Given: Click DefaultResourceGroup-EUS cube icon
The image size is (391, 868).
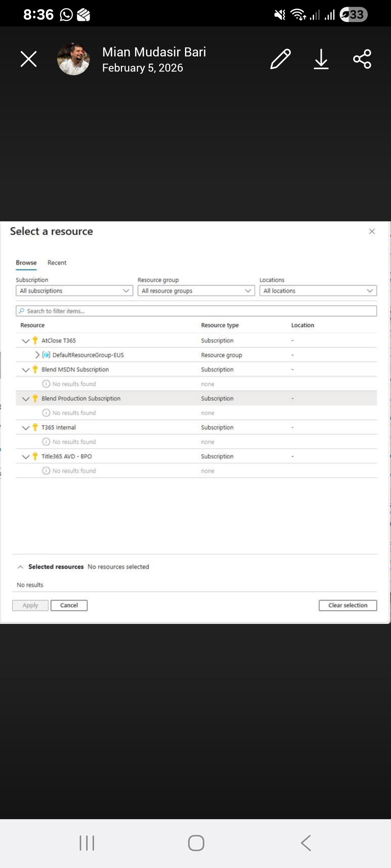Looking at the screenshot, I should click(x=46, y=355).
